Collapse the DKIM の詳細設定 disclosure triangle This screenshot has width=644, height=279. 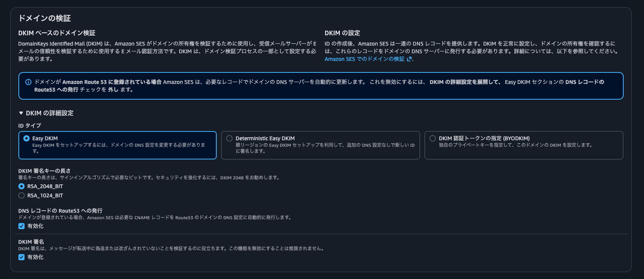(21, 113)
